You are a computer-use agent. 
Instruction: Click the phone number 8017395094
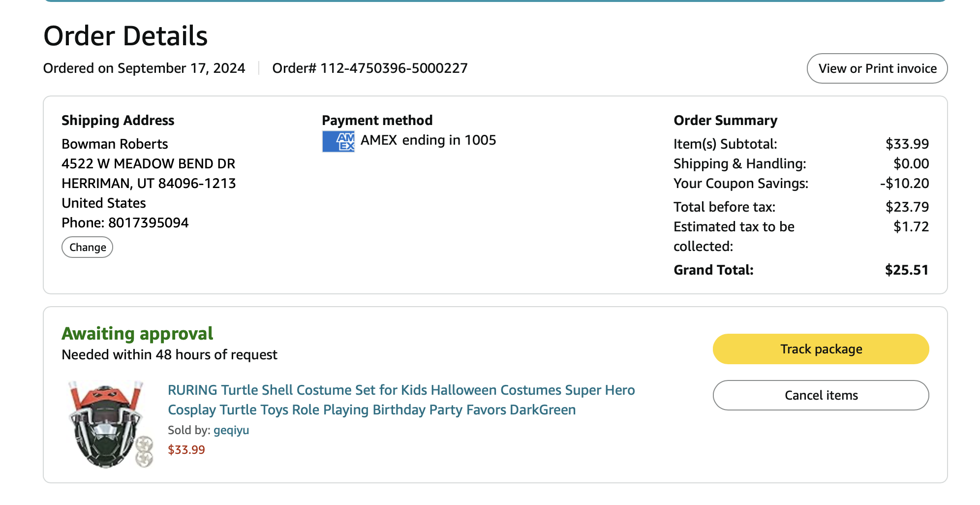148,223
